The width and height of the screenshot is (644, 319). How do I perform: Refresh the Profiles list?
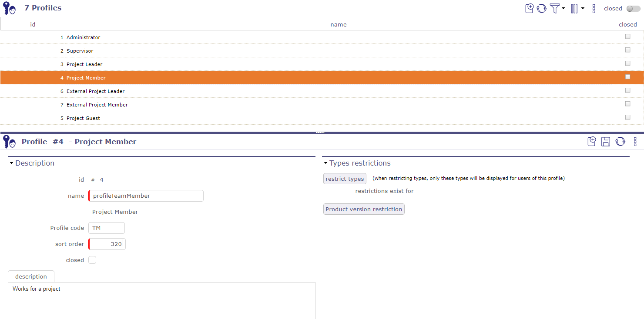(x=541, y=8)
